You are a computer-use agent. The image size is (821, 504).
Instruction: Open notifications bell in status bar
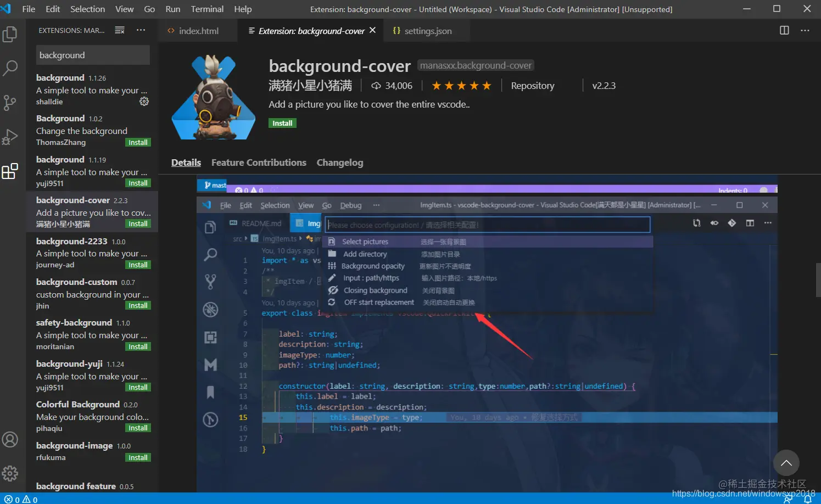(808, 499)
